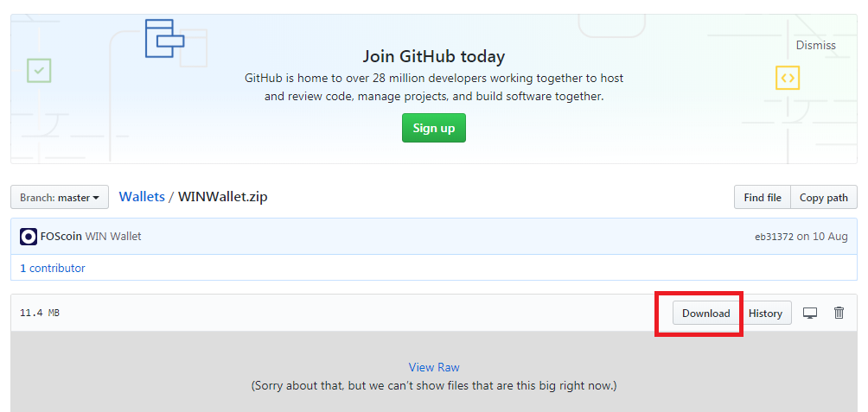
Task: Open the View Raw link
Action: coord(434,367)
